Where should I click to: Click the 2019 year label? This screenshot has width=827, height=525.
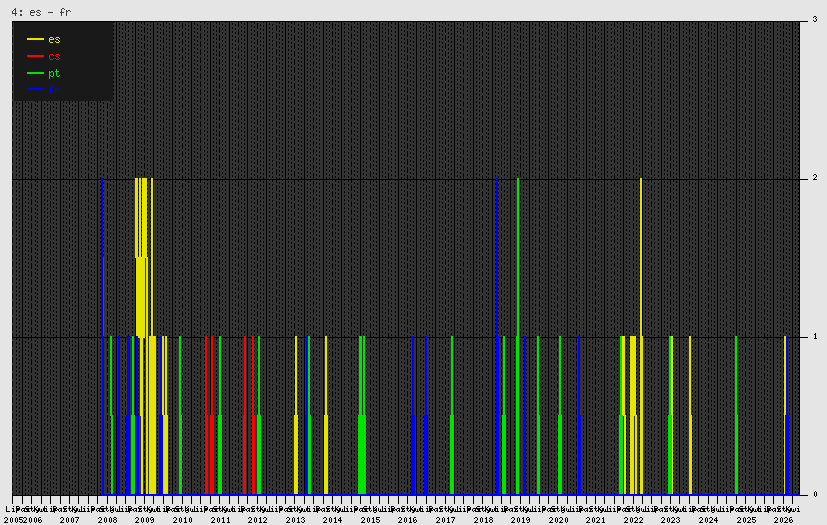pos(521,520)
